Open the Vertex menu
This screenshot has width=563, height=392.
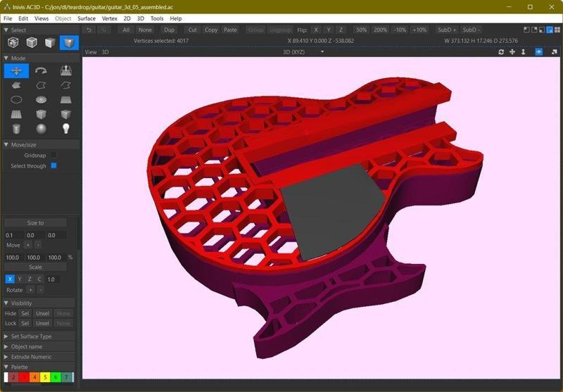coord(109,18)
